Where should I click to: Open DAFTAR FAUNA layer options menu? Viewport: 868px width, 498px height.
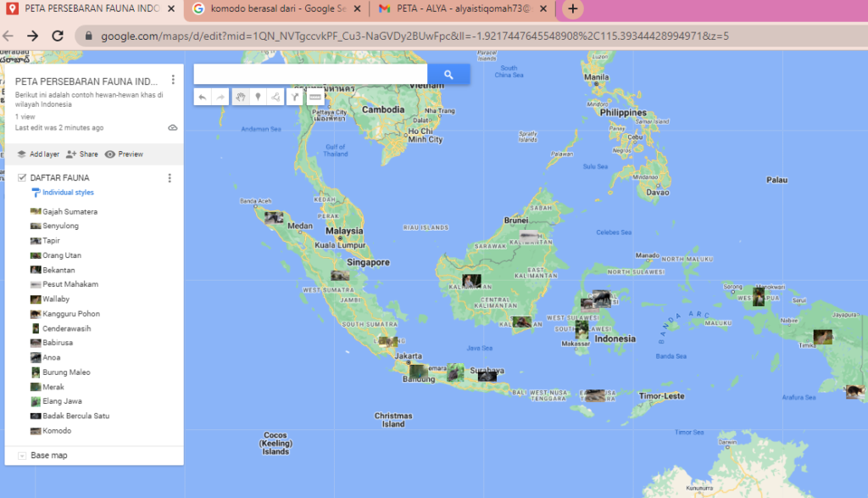coord(170,178)
